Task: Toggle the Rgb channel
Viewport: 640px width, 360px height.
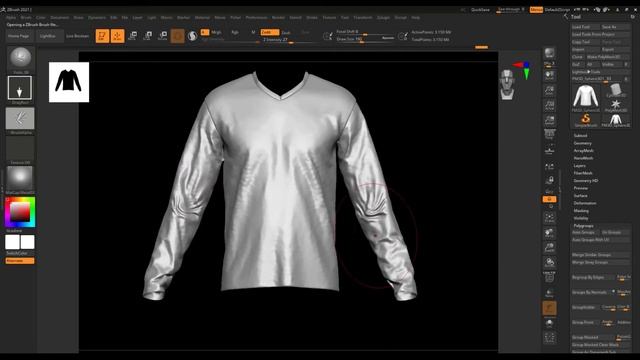Action: click(235, 32)
